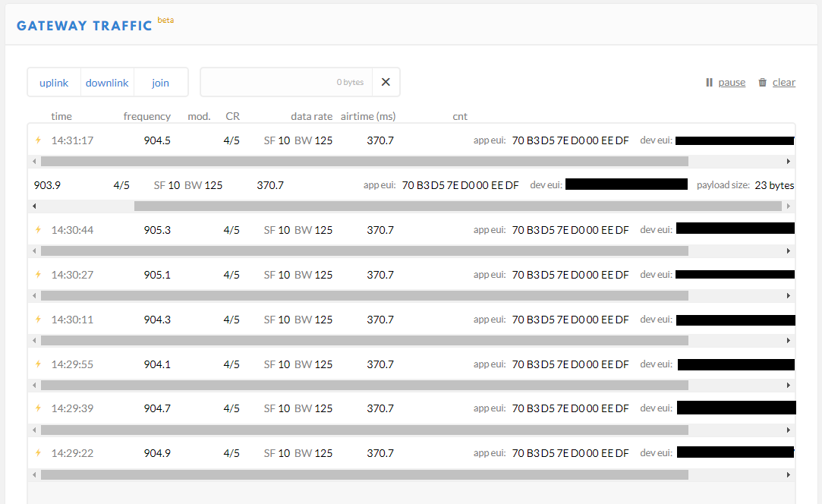
Task: Click right scroll arrow under 14:31:17 row
Action: (789, 162)
